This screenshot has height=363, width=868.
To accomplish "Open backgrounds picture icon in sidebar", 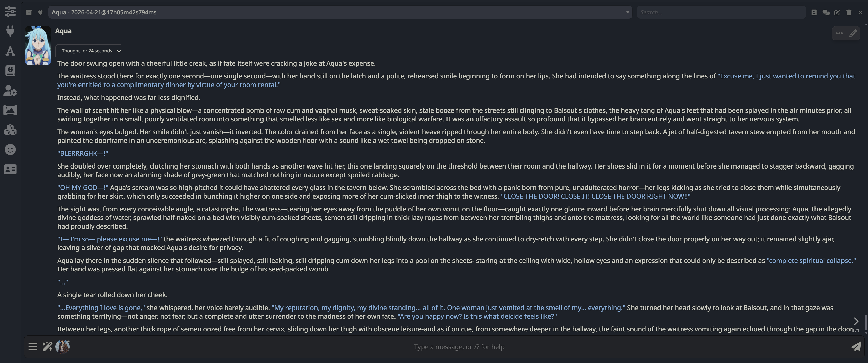I will coord(10,110).
